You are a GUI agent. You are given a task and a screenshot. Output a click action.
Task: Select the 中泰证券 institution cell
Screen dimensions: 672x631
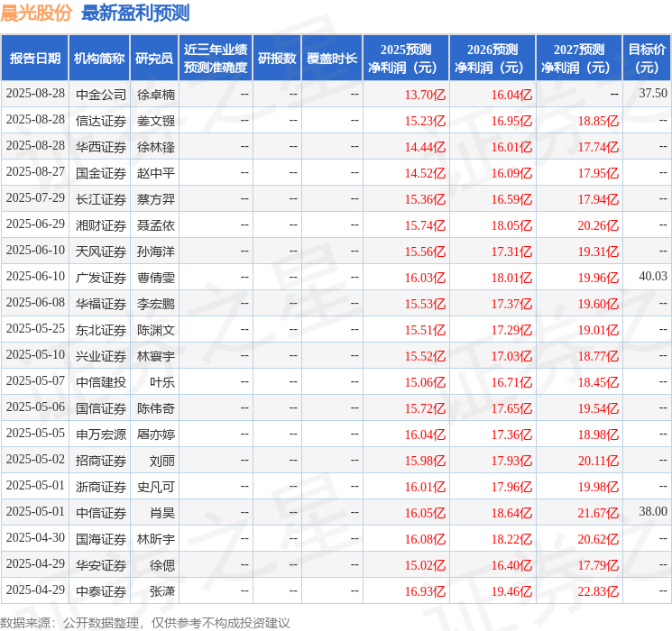pyautogui.click(x=101, y=590)
